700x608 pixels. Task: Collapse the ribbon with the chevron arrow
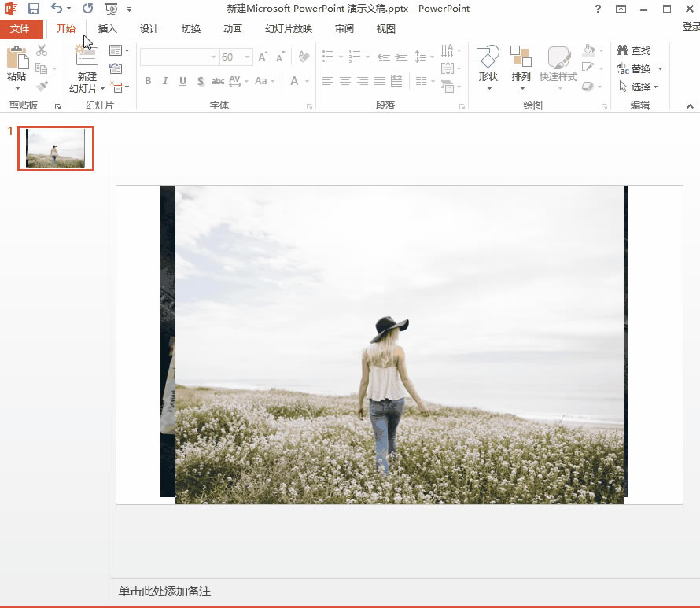pos(690,105)
